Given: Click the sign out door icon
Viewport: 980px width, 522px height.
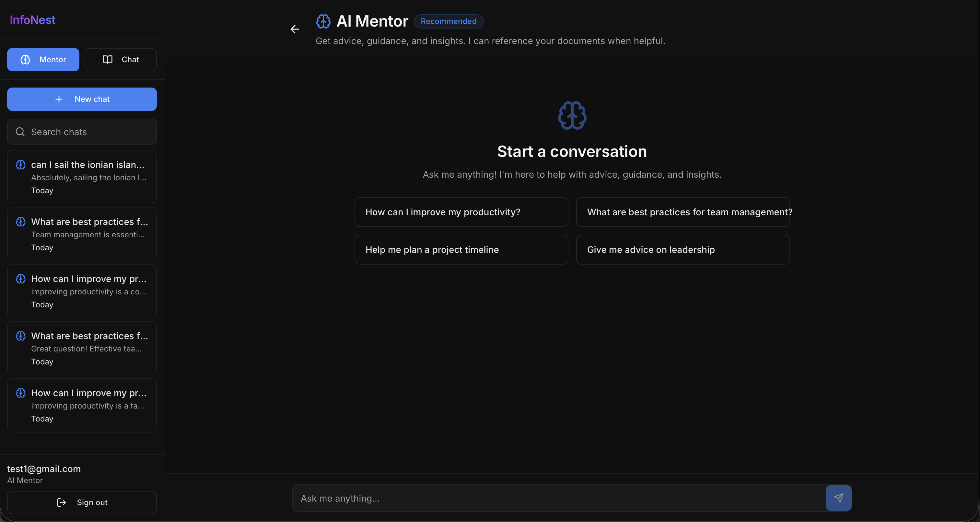Looking at the screenshot, I should click(x=61, y=502).
